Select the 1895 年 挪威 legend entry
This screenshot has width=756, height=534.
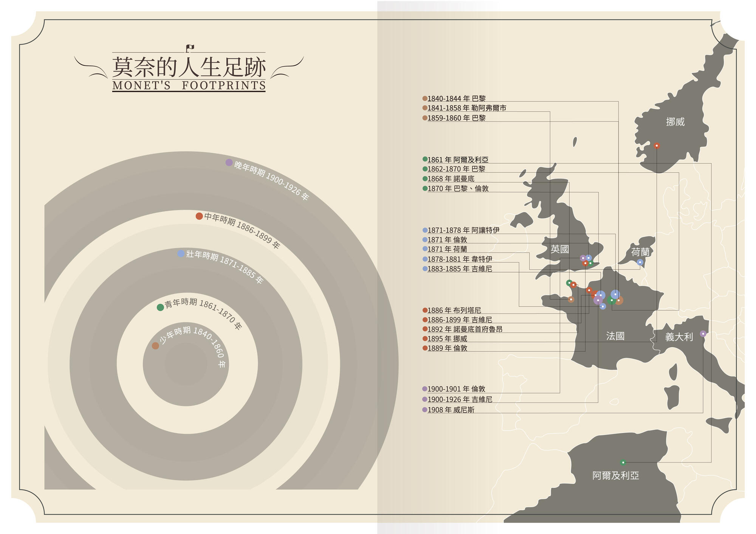[447, 338]
